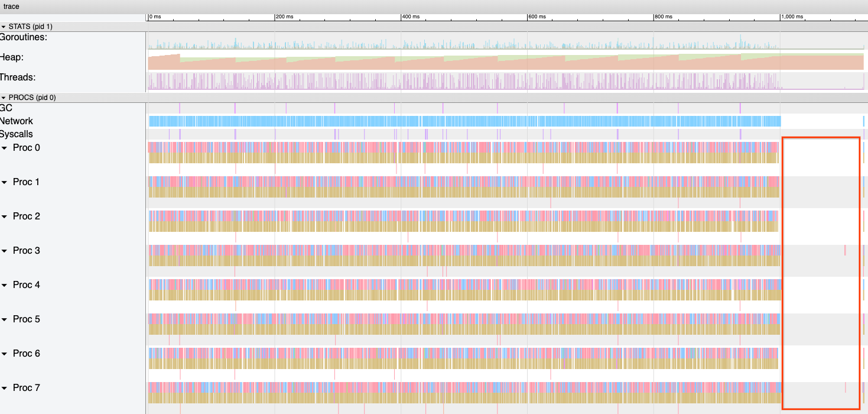Click the GC track label
868x414 pixels.
6,108
